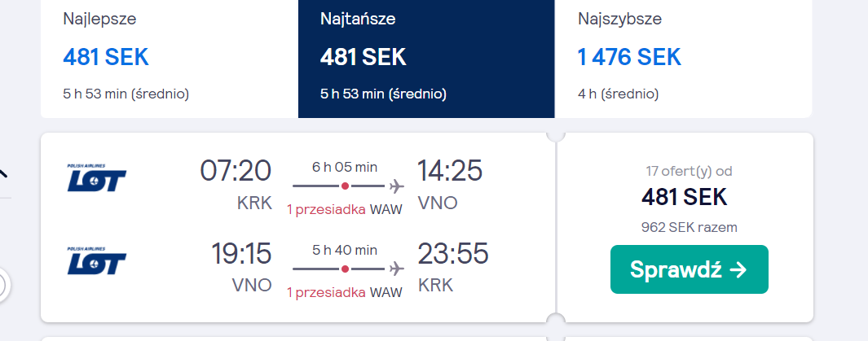868x341 pixels.
Task: Click the red stopover dot on return route line
Action: 345,269
